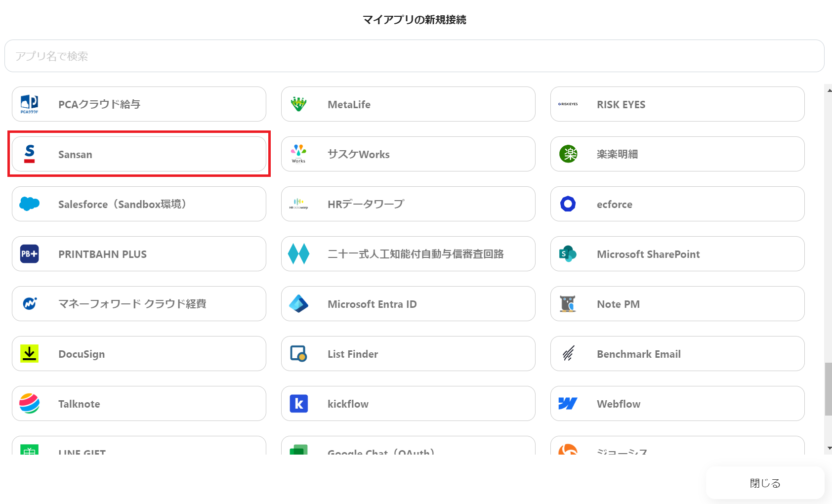Image resolution: width=832 pixels, height=504 pixels.
Task: Click the サスケWorks colorful icon
Action: coord(298,154)
